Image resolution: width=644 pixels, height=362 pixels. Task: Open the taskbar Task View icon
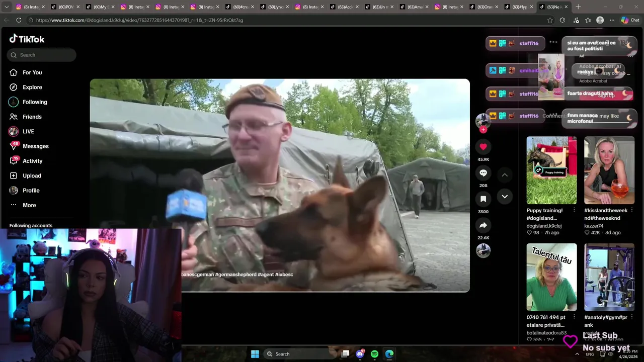346,354
